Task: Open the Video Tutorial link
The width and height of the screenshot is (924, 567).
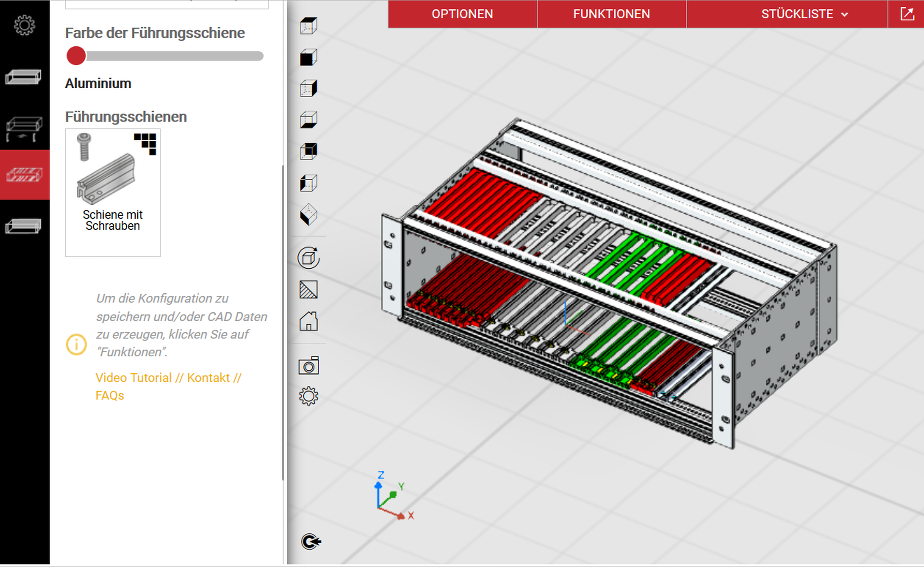Action: pyautogui.click(x=133, y=378)
